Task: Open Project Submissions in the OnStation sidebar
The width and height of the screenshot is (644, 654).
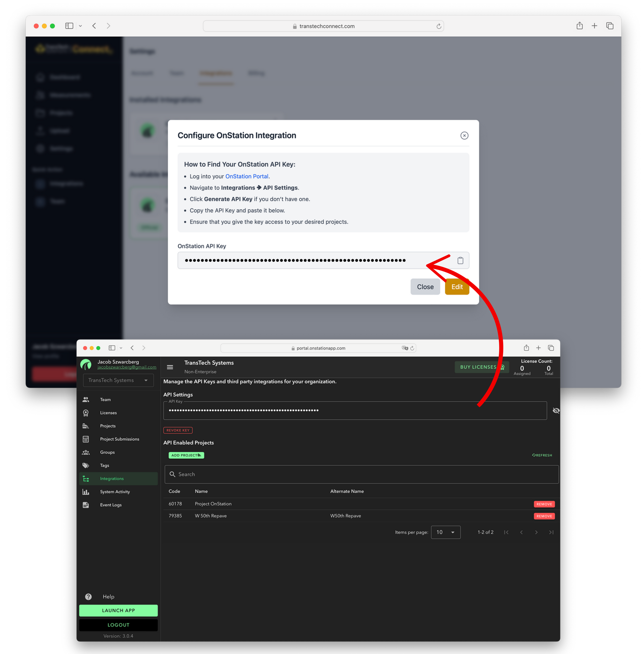Action: pyautogui.click(x=118, y=439)
